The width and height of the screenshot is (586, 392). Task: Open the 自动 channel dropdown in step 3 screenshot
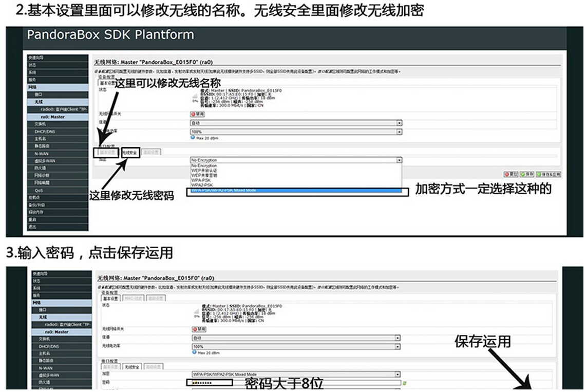pyautogui.click(x=296, y=338)
